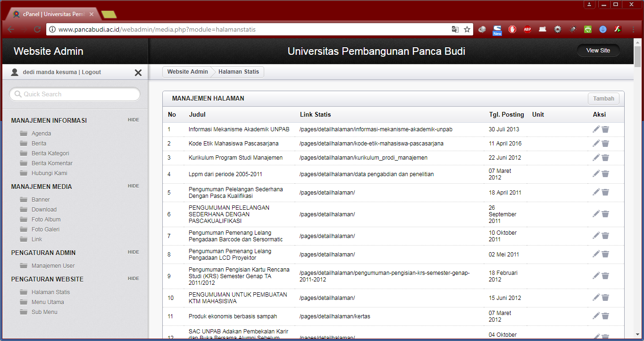Collapse the Manajemen Media section via HIDE
Screen dimensions: 644x341
(x=134, y=186)
